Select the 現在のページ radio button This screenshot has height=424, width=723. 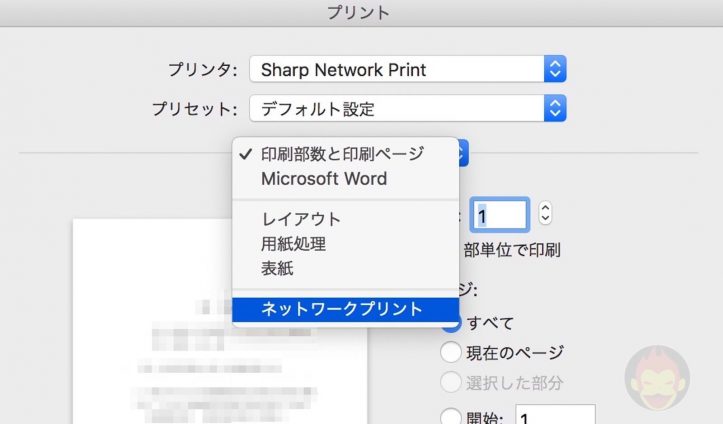pyautogui.click(x=450, y=353)
